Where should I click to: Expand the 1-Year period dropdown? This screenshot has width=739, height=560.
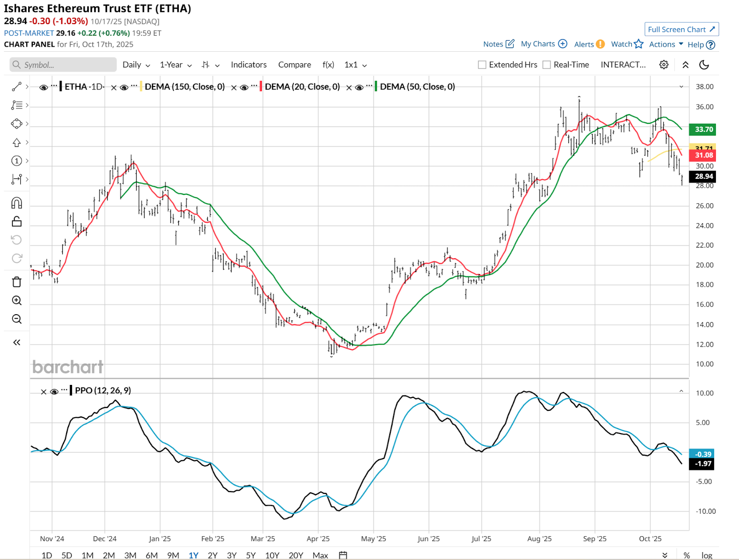pyautogui.click(x=176, y=65)
